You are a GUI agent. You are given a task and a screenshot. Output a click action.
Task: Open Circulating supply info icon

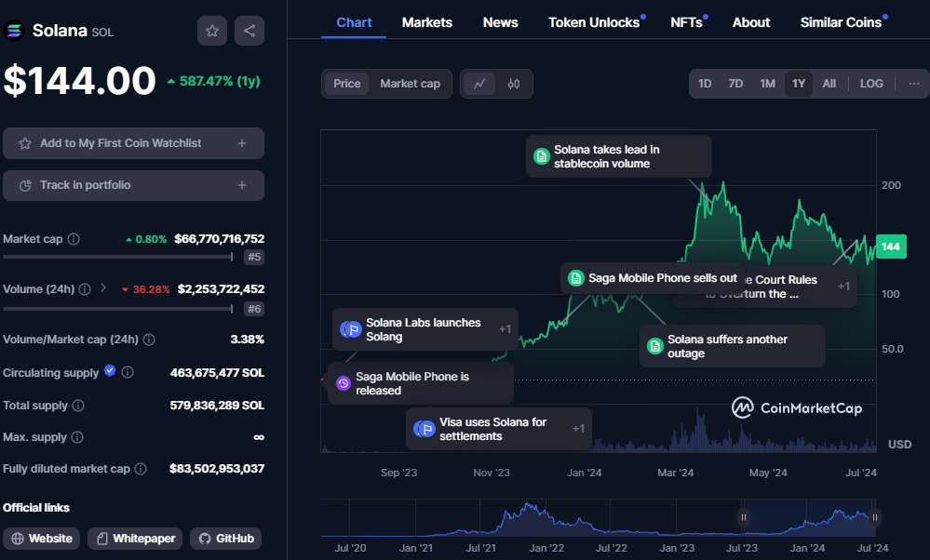[x=128, y=373]
